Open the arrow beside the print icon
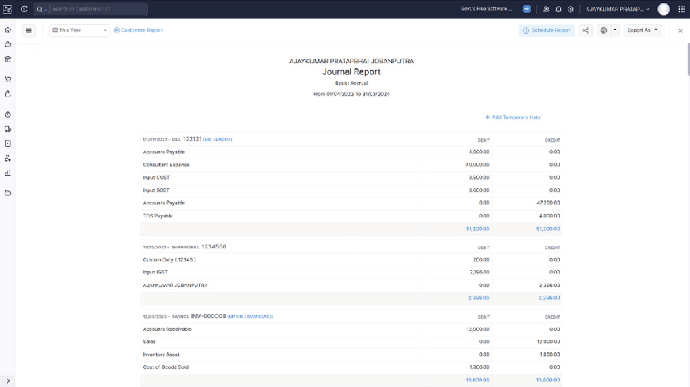 click(x=615, y=30)
